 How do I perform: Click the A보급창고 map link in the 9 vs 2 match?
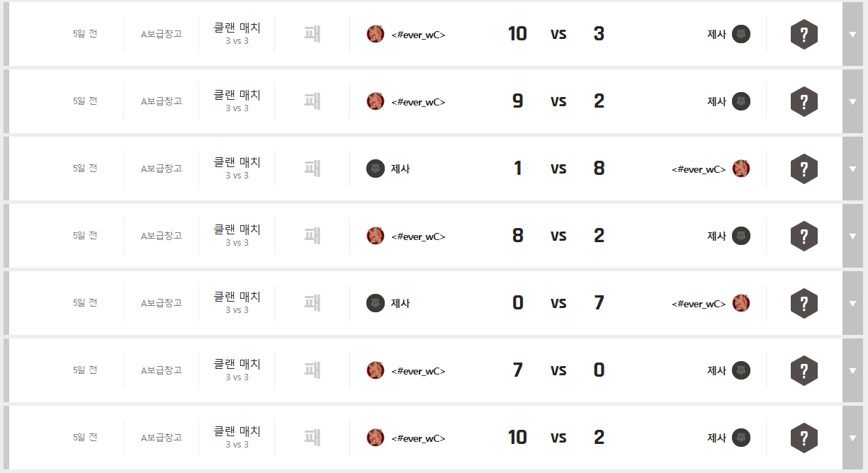click(x=162, y=101)
